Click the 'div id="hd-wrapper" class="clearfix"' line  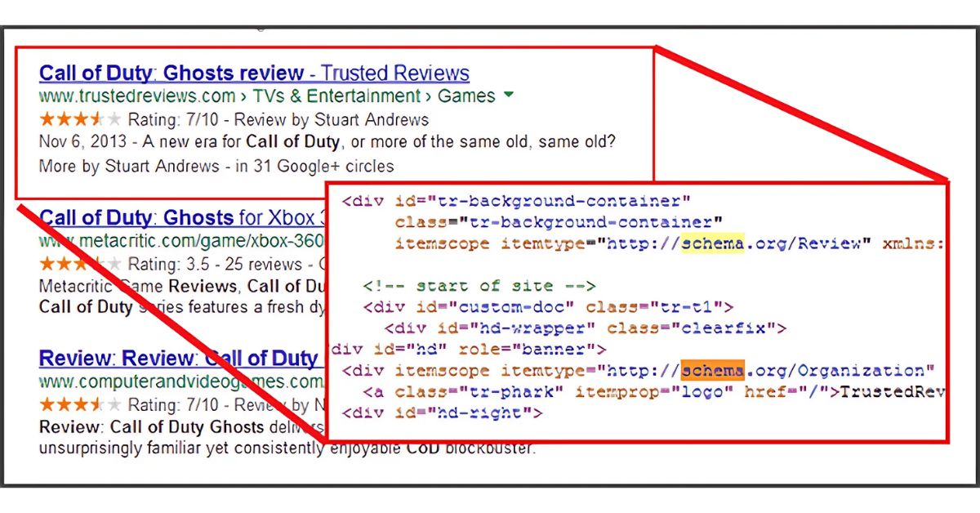[586, 328]
